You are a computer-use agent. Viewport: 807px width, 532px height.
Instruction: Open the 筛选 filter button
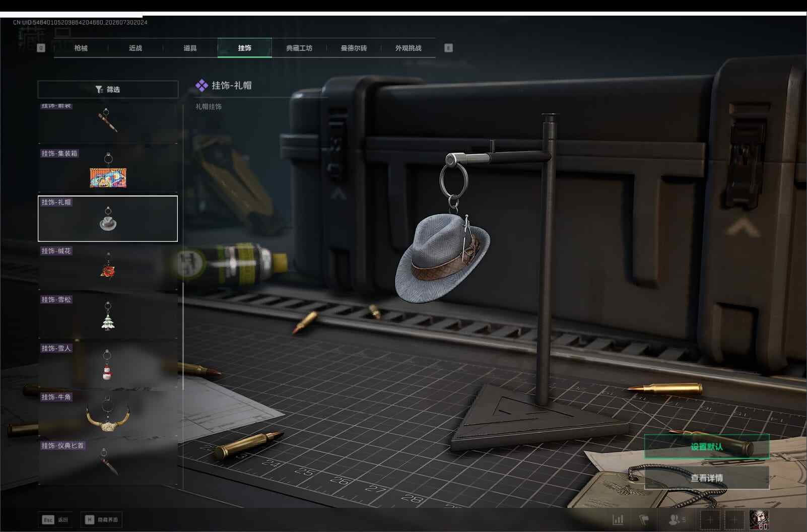click(108, 89)
